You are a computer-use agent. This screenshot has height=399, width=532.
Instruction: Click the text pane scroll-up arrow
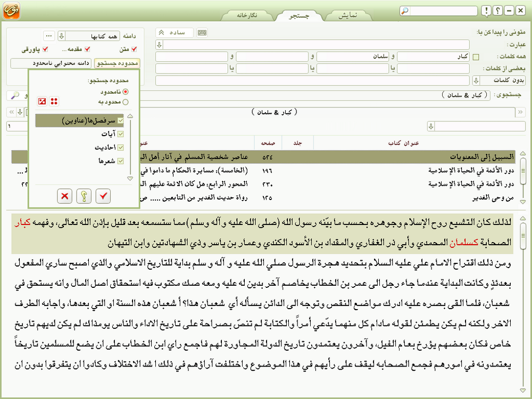(523, 218)
